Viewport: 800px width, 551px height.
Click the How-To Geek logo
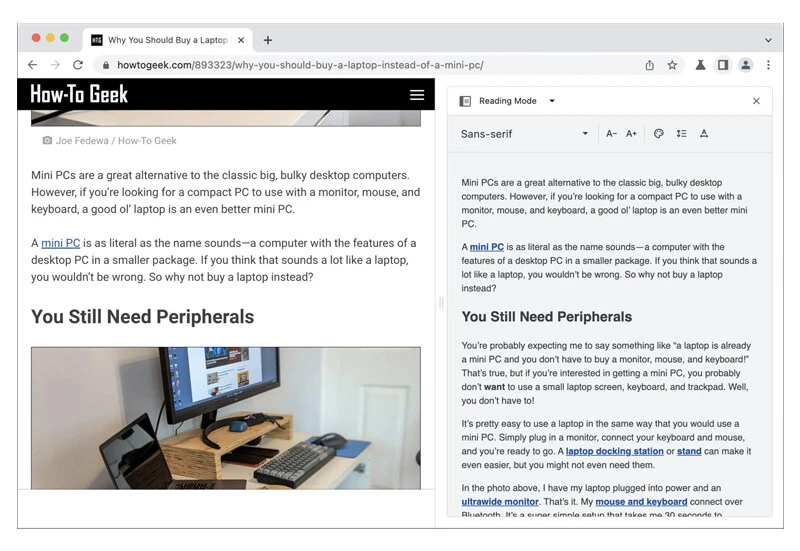(x=79, y=94)
